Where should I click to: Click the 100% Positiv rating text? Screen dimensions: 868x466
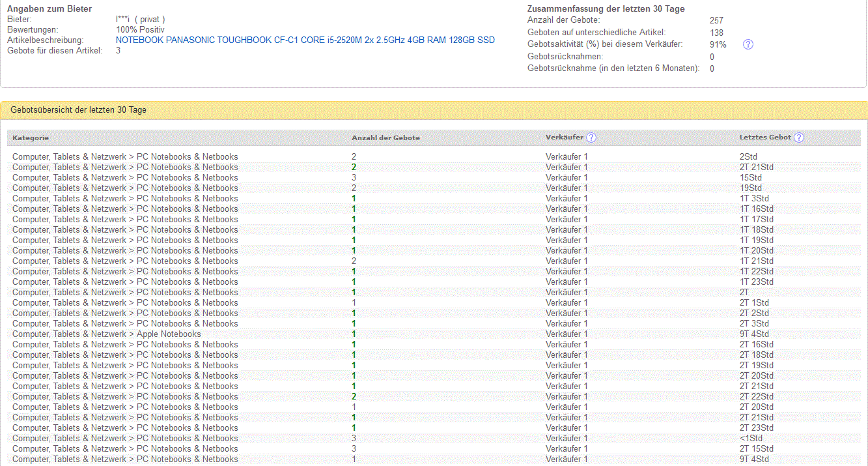(x=140, y=30)
